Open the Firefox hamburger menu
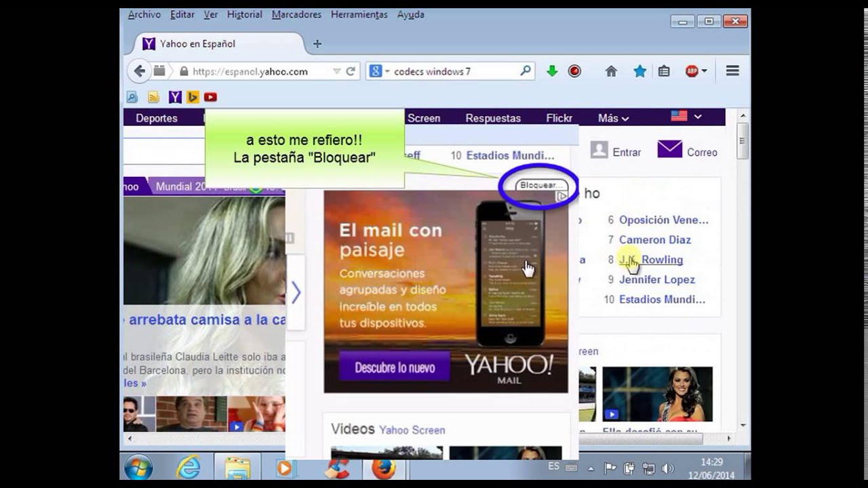 tap(732, 70)
